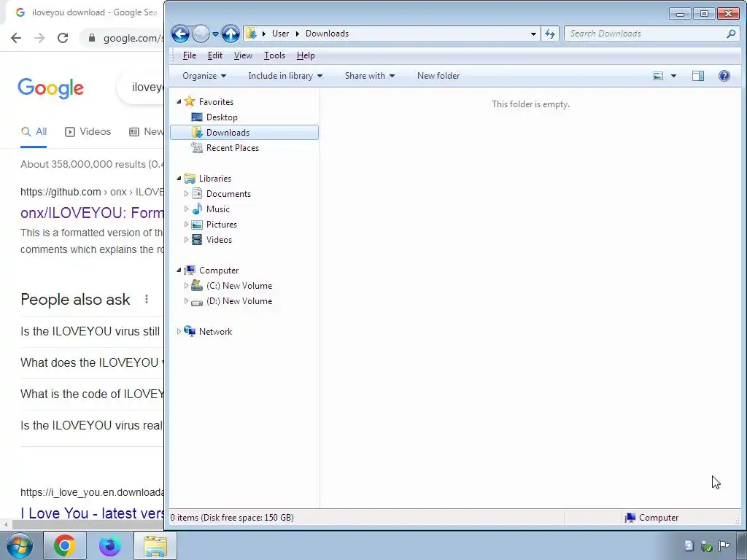This screenshot has height=560, width=747.
Task: Click Windows Explorer taskbar icon
Action: click(x=155, y=545)
